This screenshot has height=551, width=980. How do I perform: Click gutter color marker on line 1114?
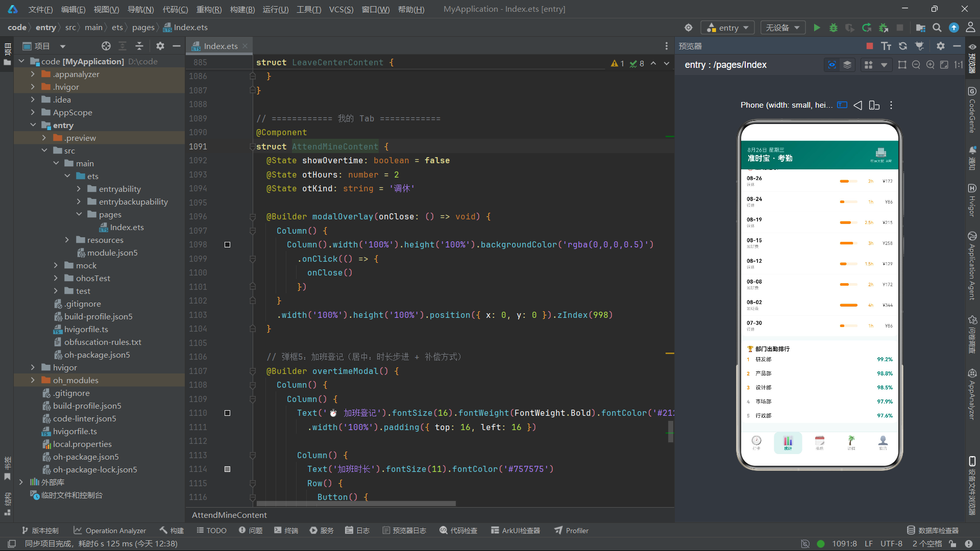[228, 469]
